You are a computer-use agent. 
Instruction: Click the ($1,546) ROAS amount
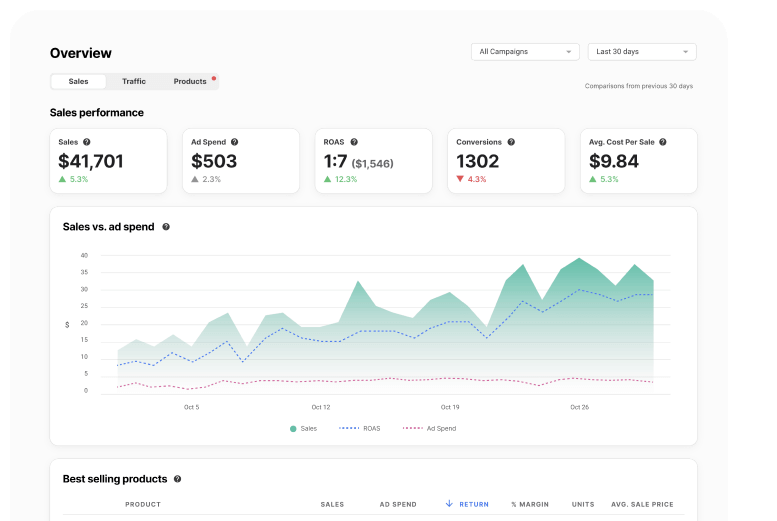(372, 164)
